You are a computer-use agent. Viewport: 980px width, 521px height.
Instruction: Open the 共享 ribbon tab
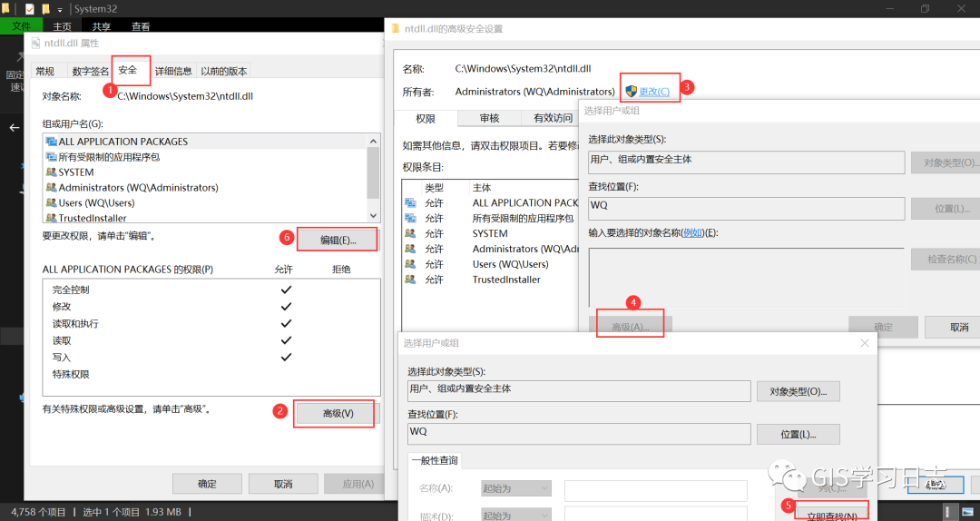point(102,26)
